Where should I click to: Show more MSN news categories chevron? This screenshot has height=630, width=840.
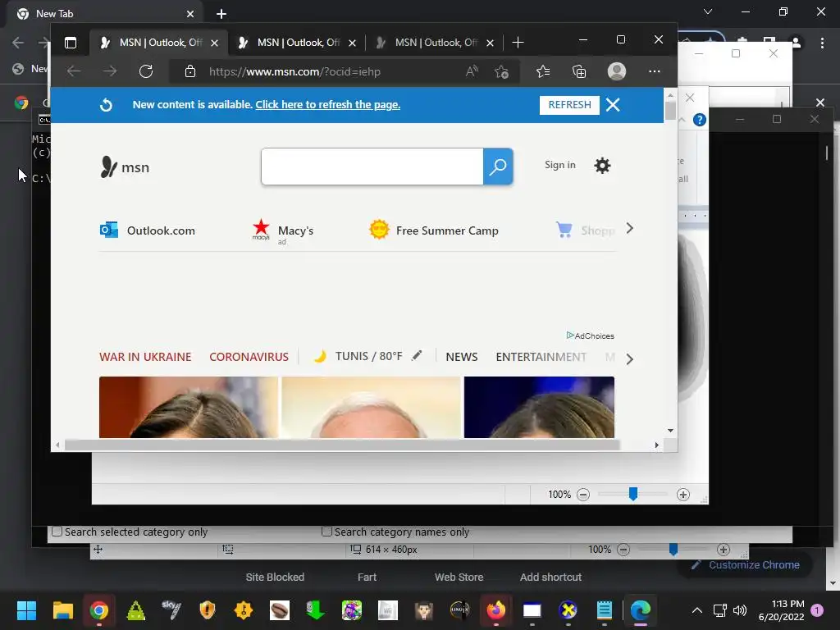[629, 359]
